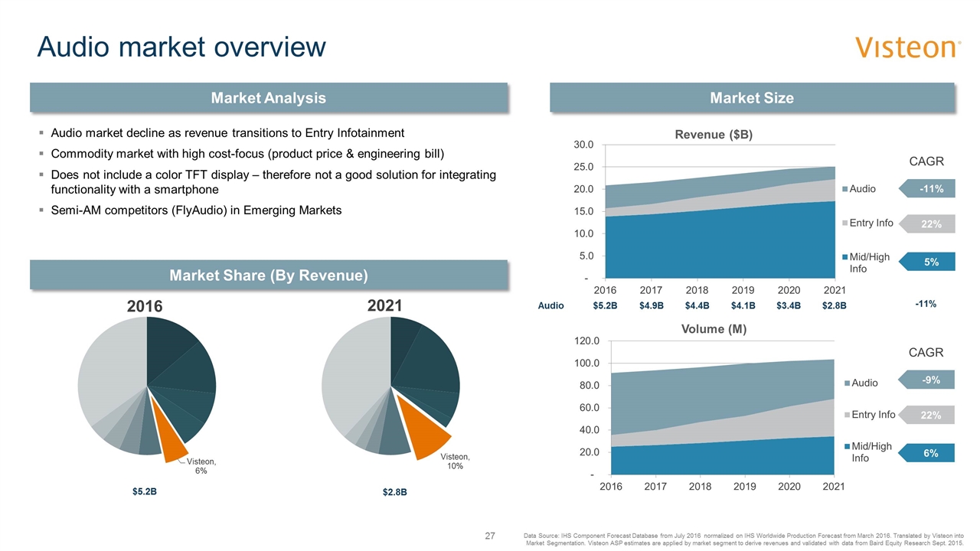
Task: Select bullet 'Audio market decline as revenue transitions'
Action: 227,132
